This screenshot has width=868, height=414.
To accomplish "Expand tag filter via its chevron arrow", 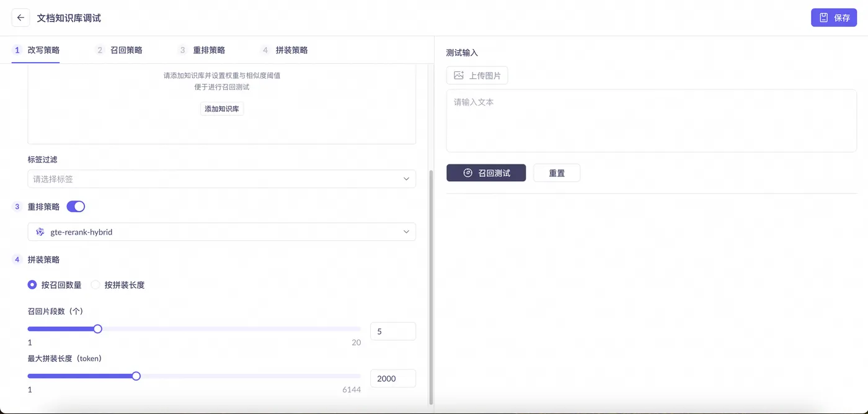I will coord(407,179).
